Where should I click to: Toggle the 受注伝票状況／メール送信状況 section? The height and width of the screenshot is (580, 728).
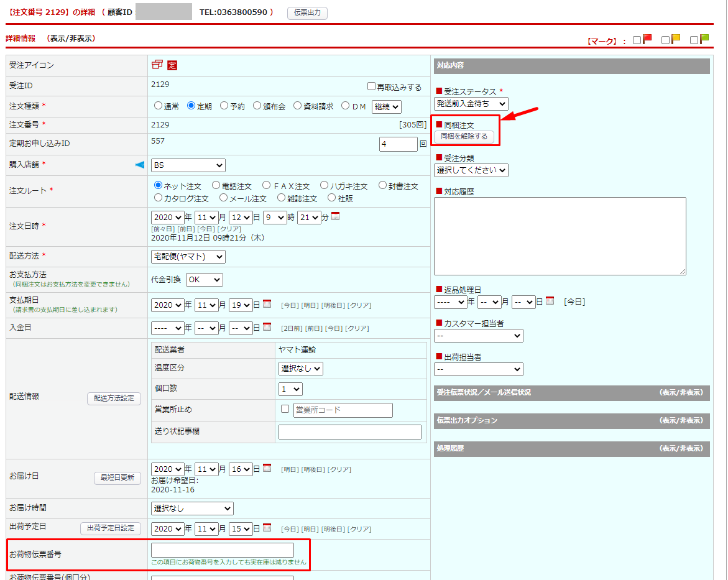tap(681, 393)
